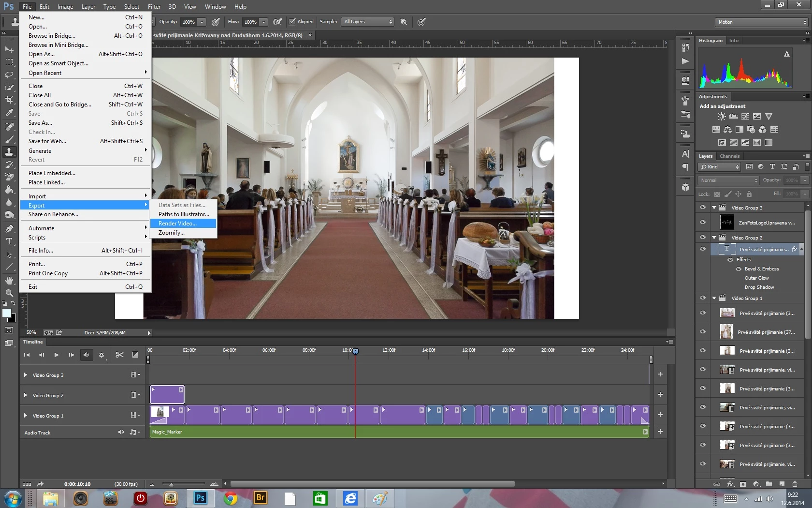Select the Hand tool
Screen dimensions: 812x508
tap(9, 281)
